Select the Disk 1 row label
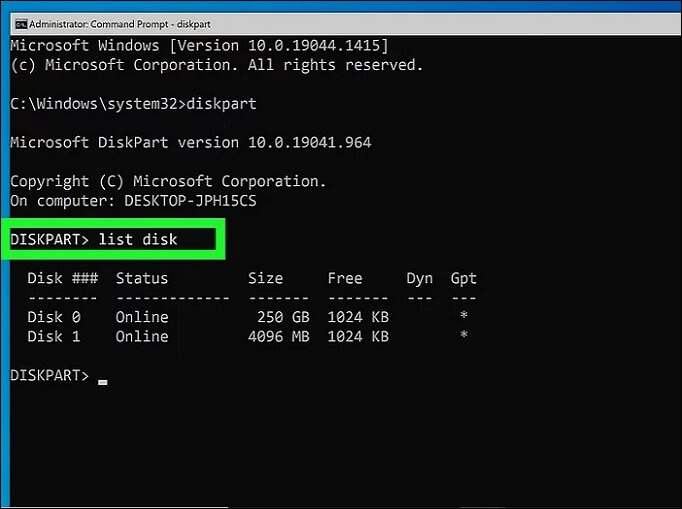The height and width of the screenshot is (509, 682). click(x=54, y=336)
